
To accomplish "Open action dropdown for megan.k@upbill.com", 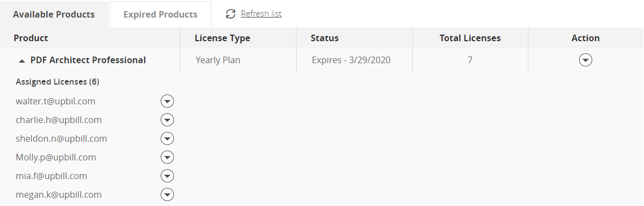I will coord(167,194).
